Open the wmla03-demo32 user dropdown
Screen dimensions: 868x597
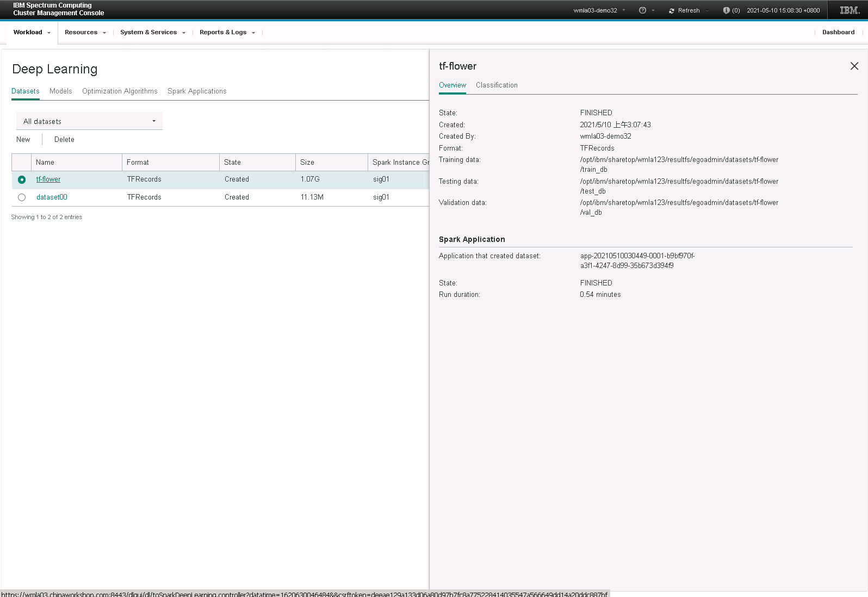(x=599, y=10)
